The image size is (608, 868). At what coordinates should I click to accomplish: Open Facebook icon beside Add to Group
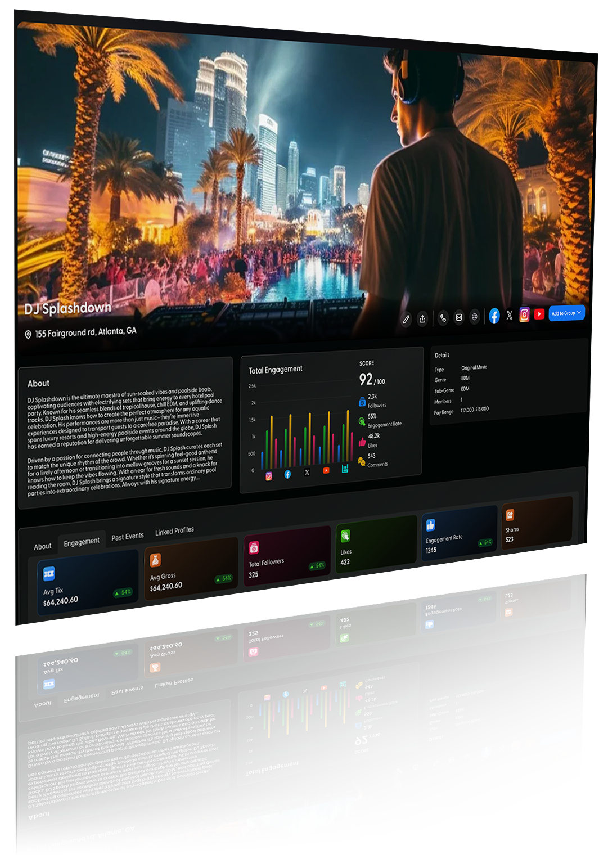pos(494,316)
